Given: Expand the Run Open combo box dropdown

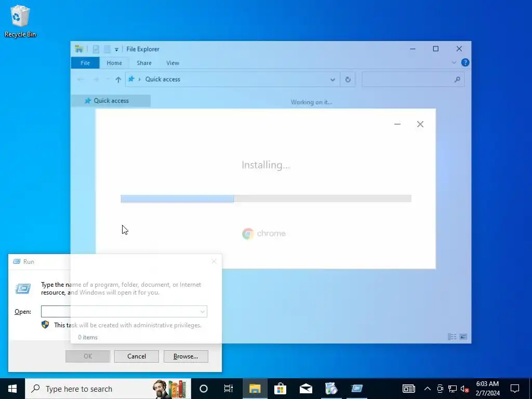Looking at the screenshot, I should point(202,312).
